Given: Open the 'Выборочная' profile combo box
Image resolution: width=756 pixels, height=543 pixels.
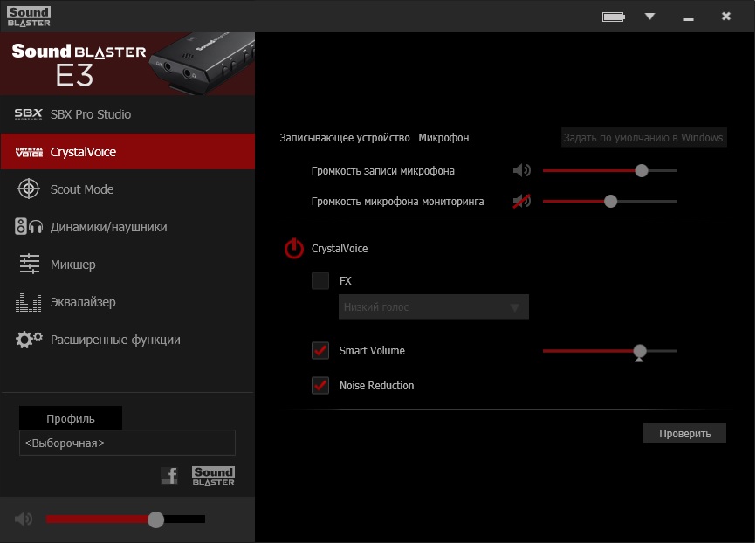Looking at the screenshot, I should (127, 443).
